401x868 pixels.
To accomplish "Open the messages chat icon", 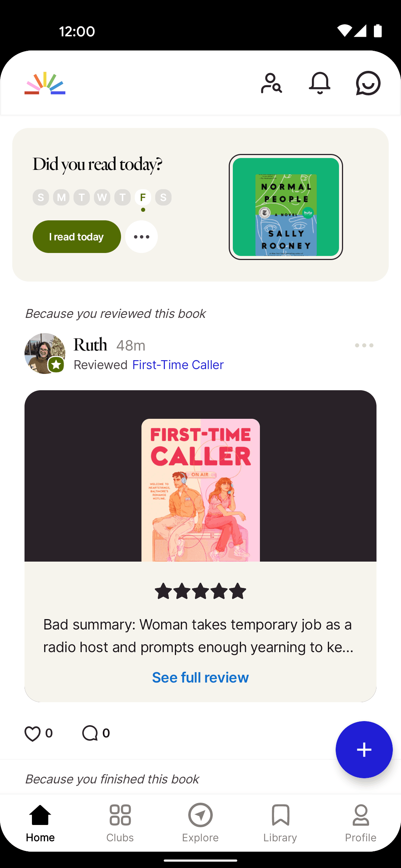I will tap(368, 83).
